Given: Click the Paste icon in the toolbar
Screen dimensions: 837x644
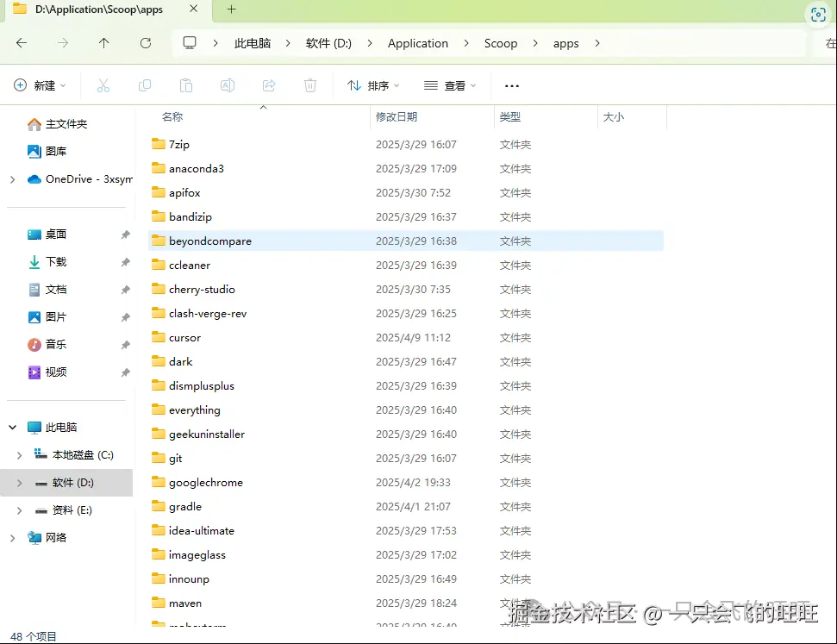Looking at the screenshot, I should click(186, 85).
